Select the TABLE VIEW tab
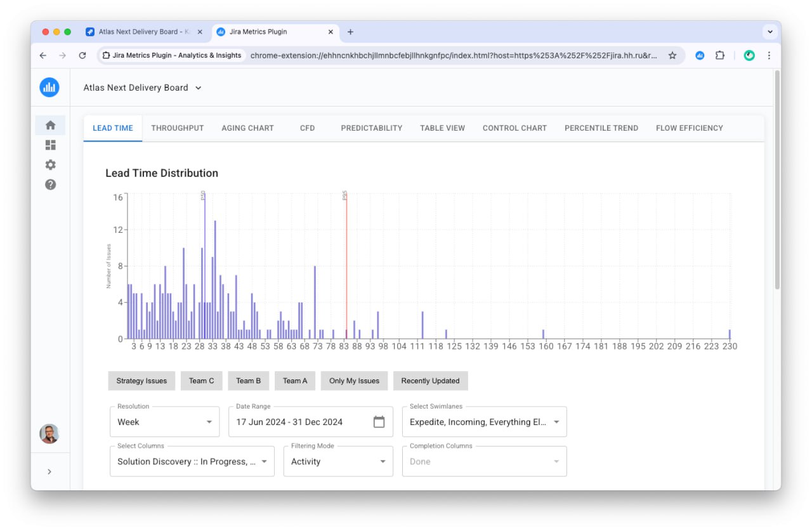Screen dimensions: 812x531 point(442,128)
